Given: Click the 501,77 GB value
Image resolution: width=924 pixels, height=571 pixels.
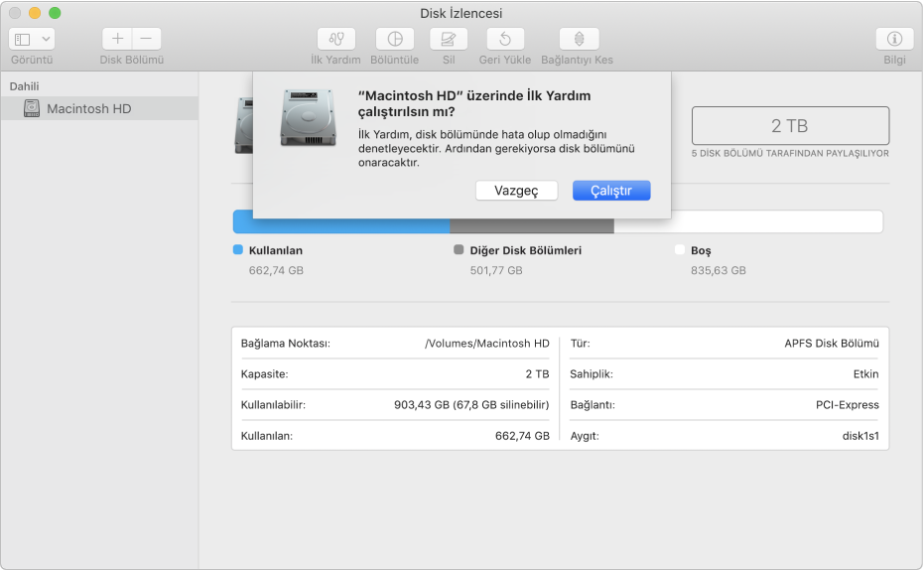Looking at the screenshot, I should pos(496,270).
